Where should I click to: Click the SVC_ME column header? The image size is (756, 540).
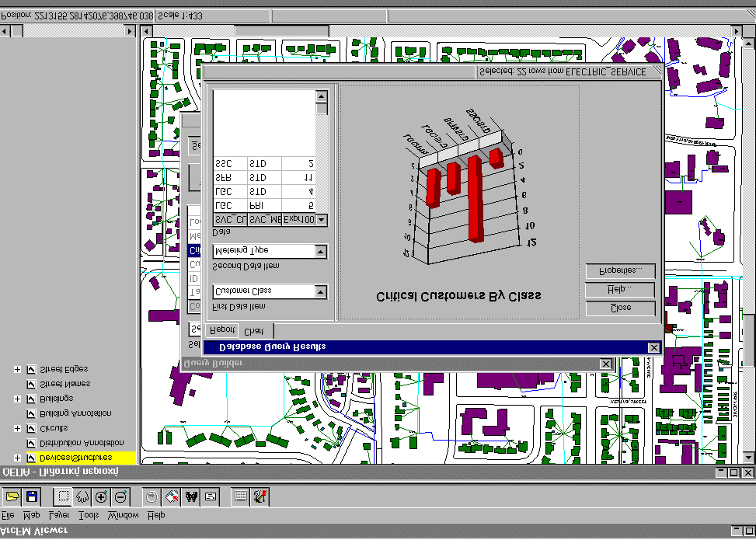(265, 220)
